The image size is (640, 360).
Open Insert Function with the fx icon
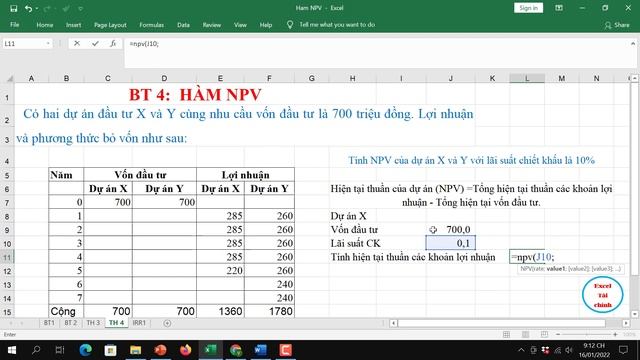tap(113, 43)
